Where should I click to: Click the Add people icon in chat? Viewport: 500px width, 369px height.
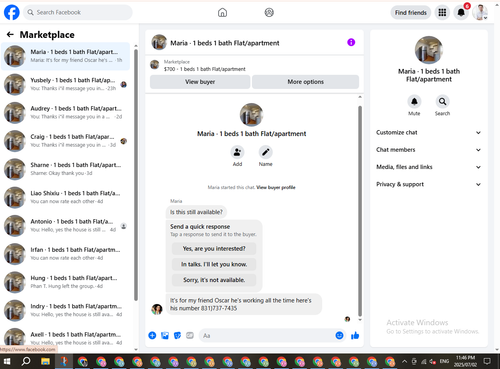[237, 152]
